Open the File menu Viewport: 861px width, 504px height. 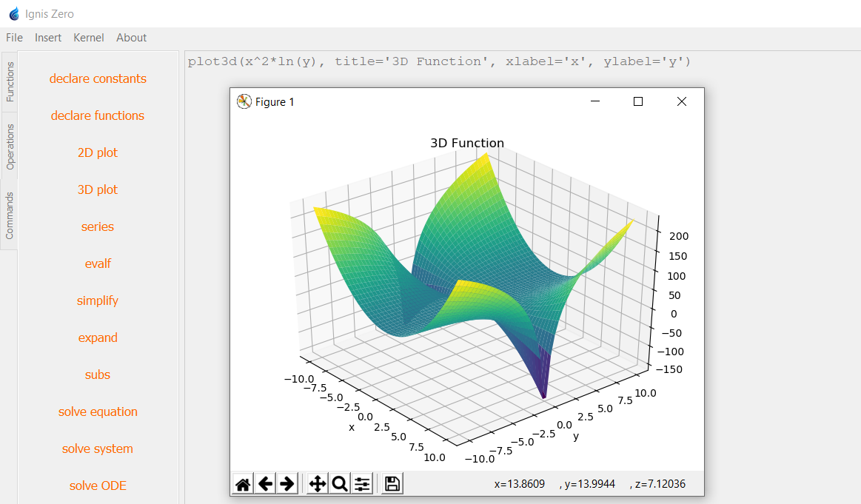tap(14, 38)
